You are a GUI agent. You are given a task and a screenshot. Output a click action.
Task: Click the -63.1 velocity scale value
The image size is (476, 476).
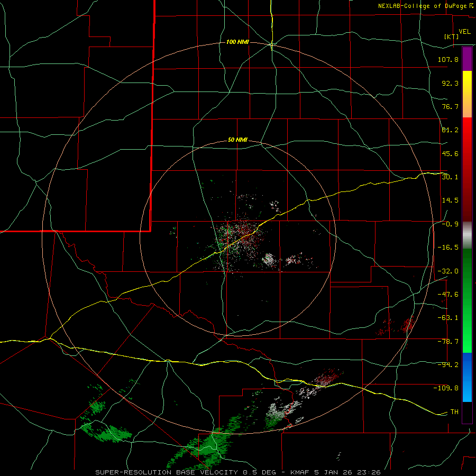click(x=448, y=318)
